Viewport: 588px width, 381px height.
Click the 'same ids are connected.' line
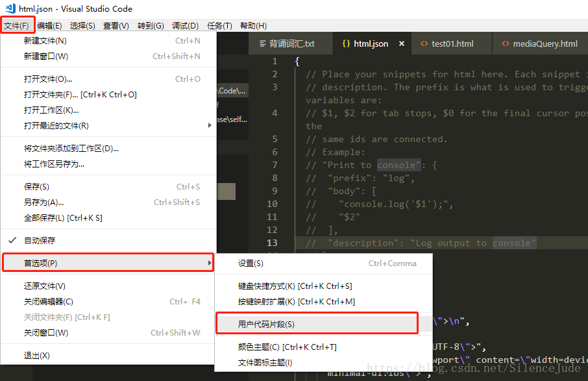point(376,139)
